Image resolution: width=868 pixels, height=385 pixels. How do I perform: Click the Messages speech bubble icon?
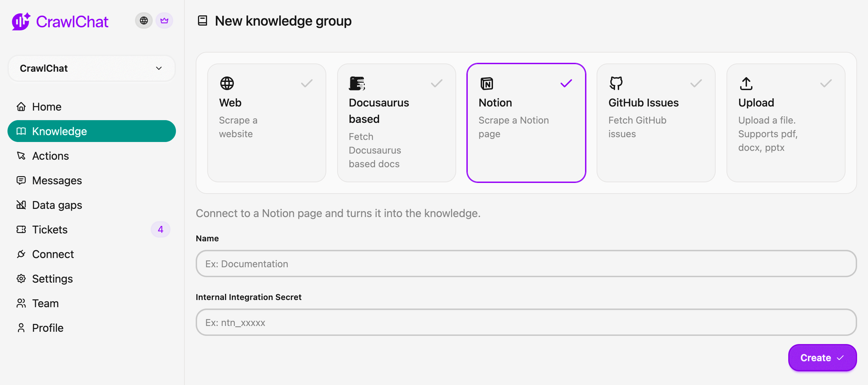(21, 181)
